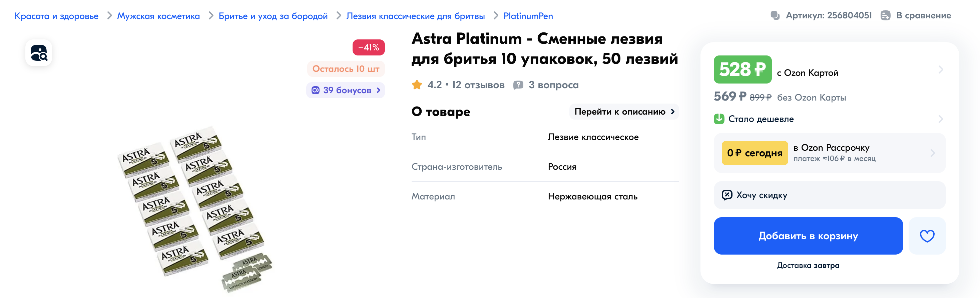Click the 528 ₽ green price badge

(x=742, y=70)
